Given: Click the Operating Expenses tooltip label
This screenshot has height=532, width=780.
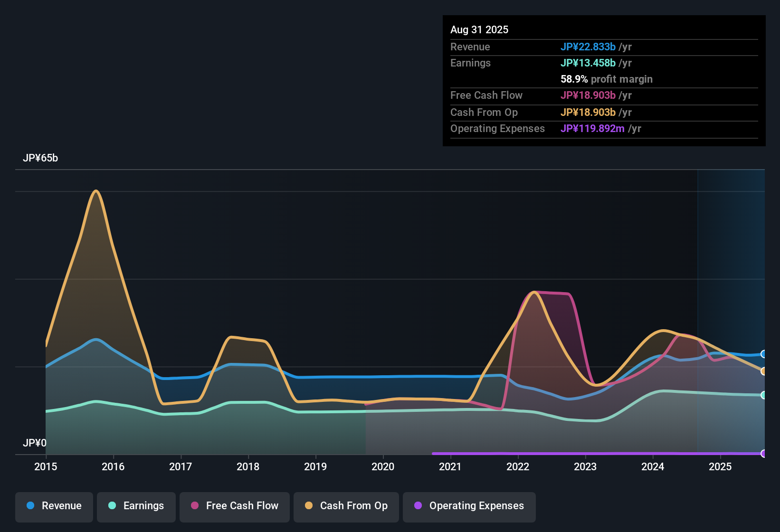Looking at the screenshot, I should tap(497, 129).
